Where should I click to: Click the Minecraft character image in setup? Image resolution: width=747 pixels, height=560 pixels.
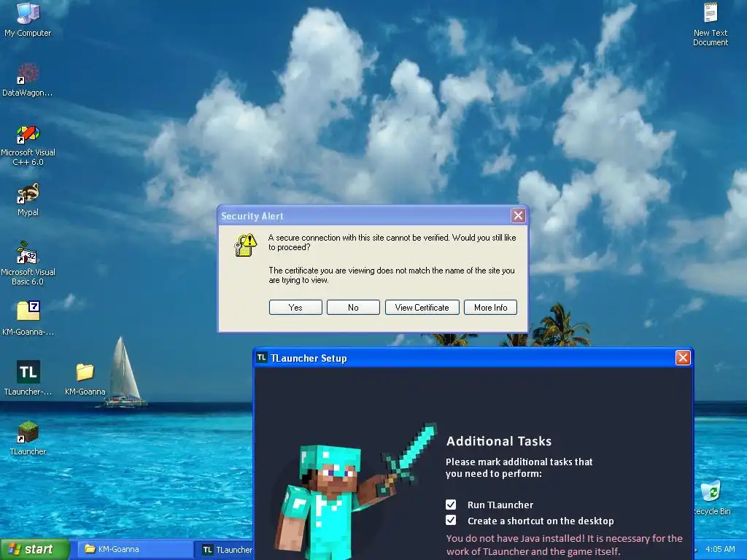pyautogui.click(x=355, y=491)
